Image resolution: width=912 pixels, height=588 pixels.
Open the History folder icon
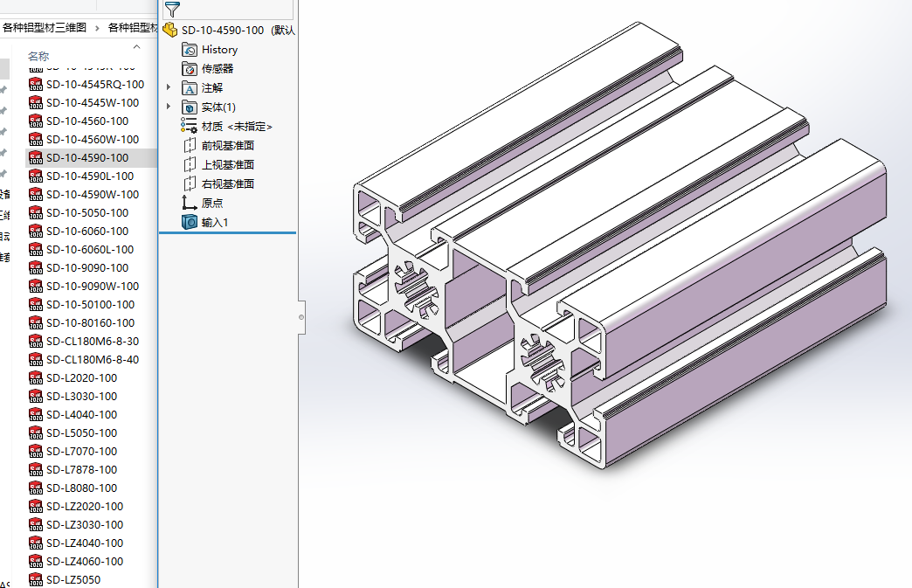pyautogui.click(x=190, y=50)
